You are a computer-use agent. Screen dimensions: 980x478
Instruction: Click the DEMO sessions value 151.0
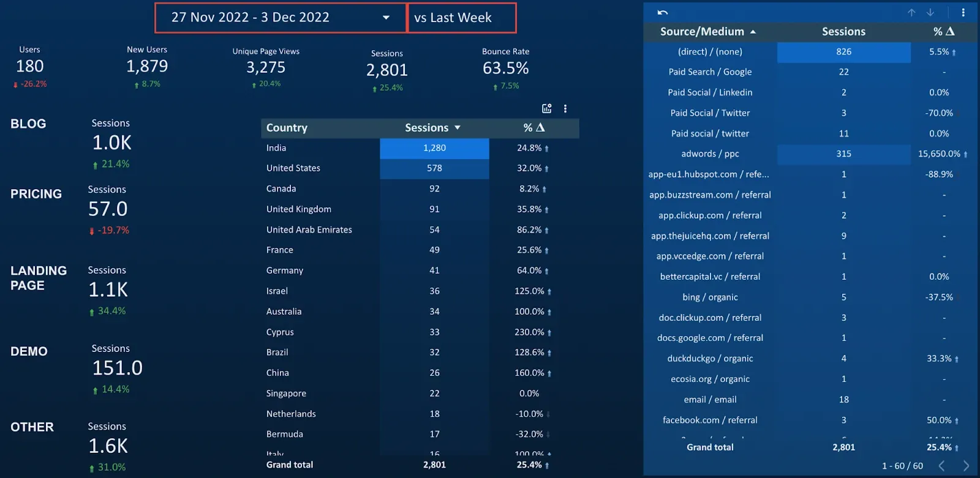(x=118, y=368)
